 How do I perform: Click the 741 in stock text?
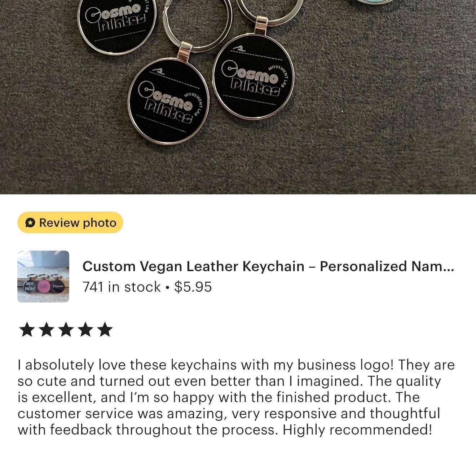pyautogui.click(x=122, y=287)
